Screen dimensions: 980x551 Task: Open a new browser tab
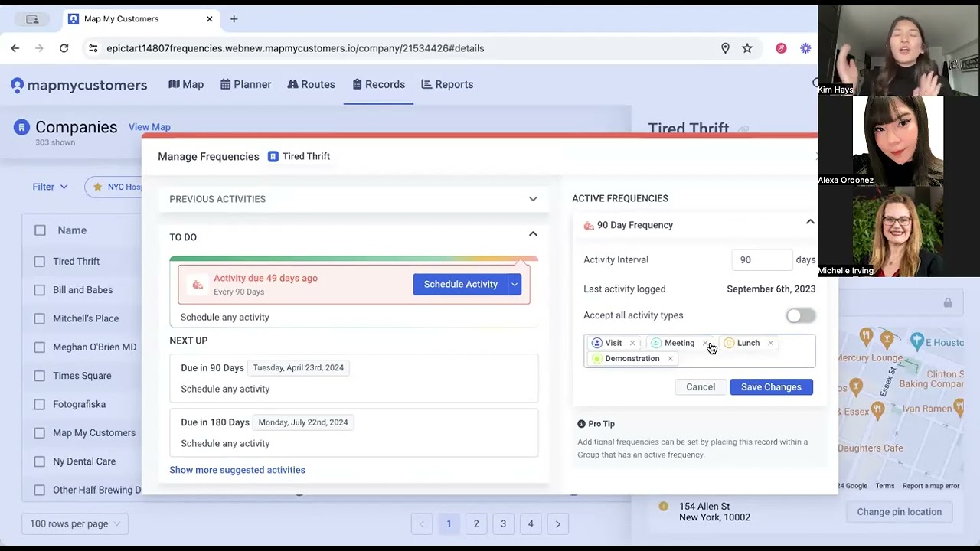pyautogui.click(x=234, y=18)
